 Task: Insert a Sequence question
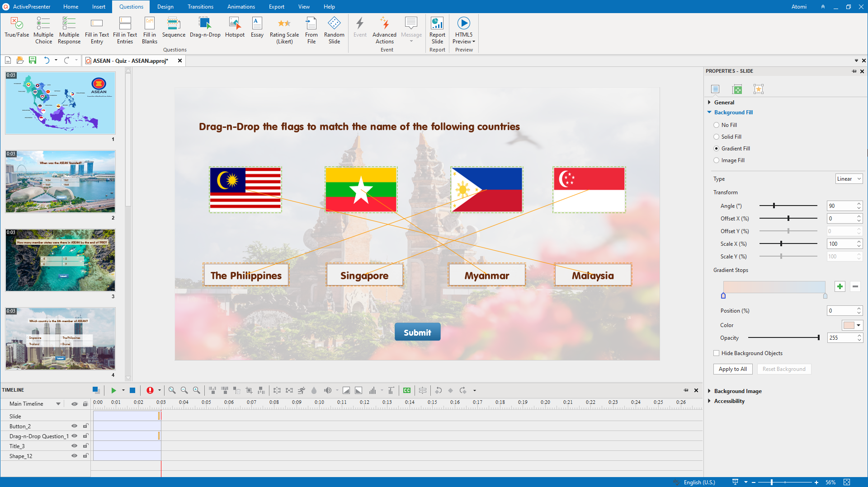(174, 27)
